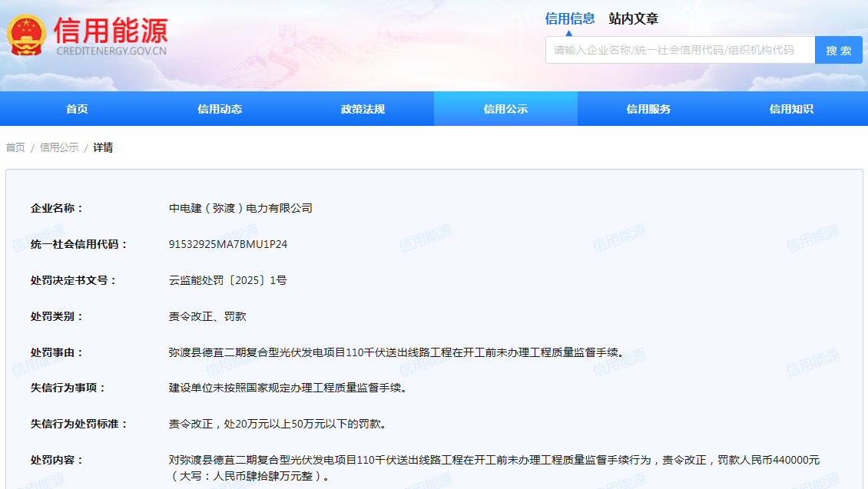Click the national emblem logo icon
868x489 pixels.
(x=27, y=35)
